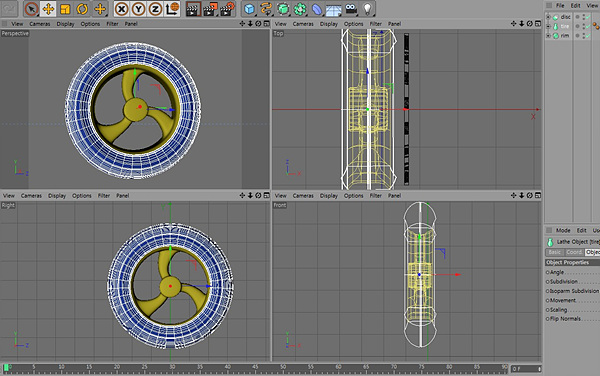Open Object Manager File menu
Viewport: 600px width, 376px height.
560,5
